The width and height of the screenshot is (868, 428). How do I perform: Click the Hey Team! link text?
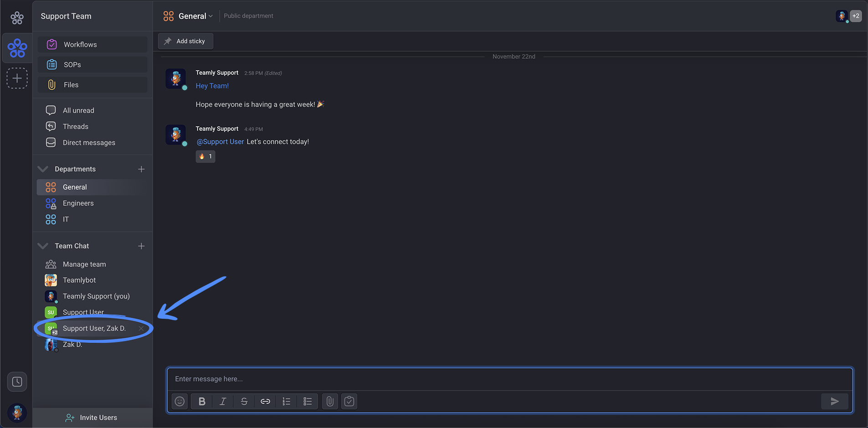(212, 86)
